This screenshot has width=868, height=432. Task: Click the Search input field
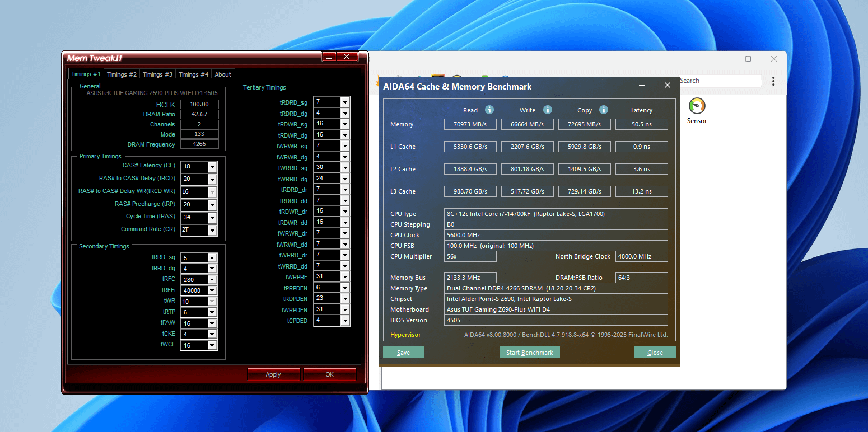(720, 81)
